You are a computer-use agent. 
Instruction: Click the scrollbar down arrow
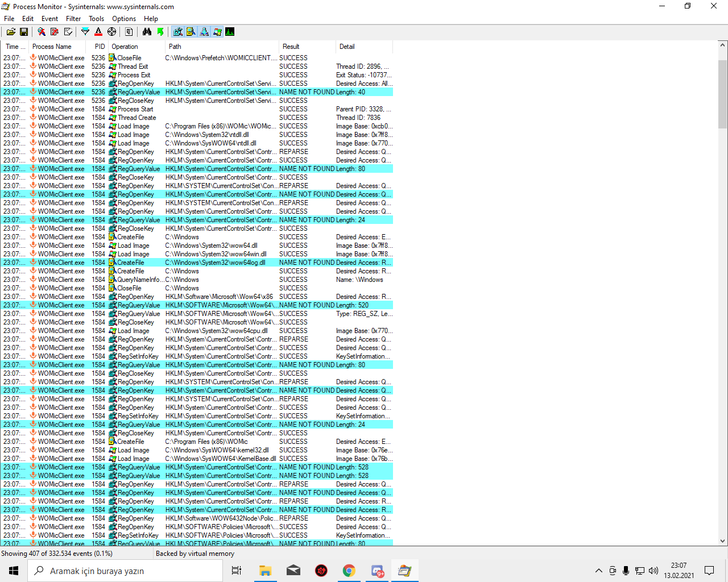[723, 541]
